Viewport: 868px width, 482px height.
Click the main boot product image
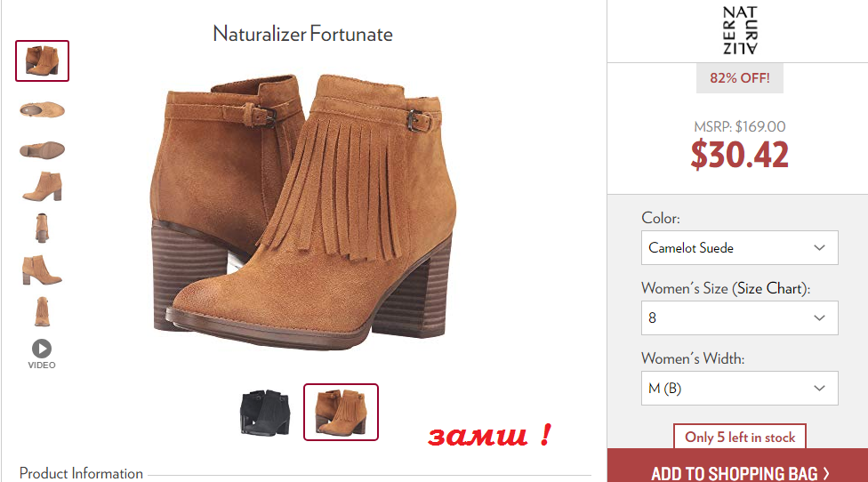(x=302, y=210)
